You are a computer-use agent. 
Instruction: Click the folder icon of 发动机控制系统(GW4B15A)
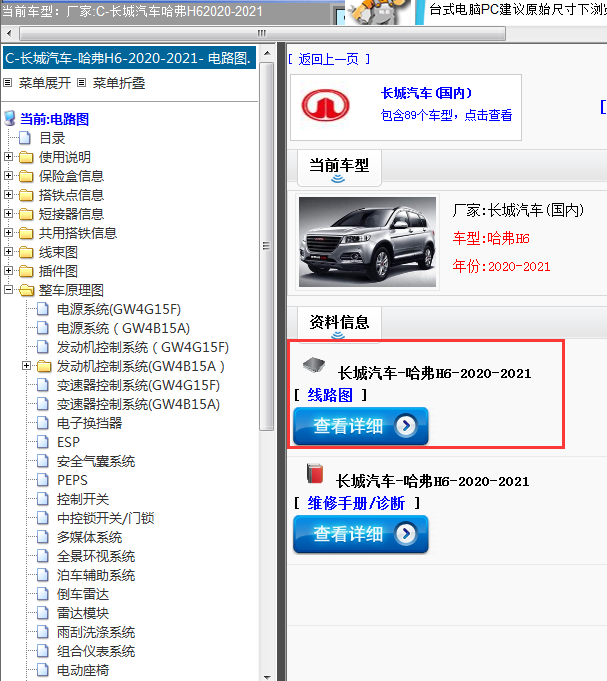(x=44, y=367)
